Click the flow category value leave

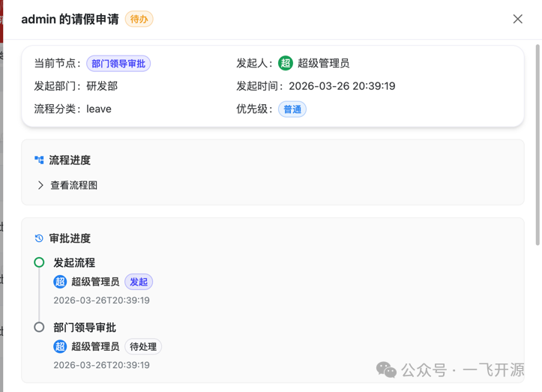pyautogui.click(x=99, y=109)
